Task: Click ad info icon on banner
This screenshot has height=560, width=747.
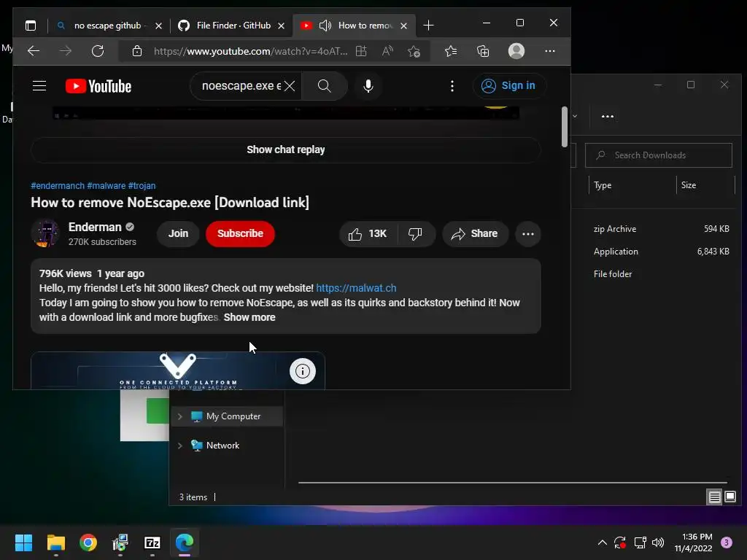Action: (303, 371)
